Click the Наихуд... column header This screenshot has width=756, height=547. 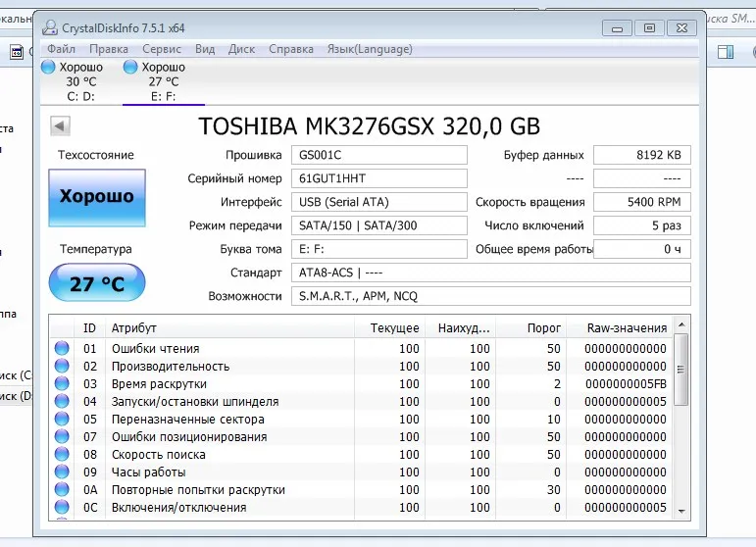click(461, 328)
